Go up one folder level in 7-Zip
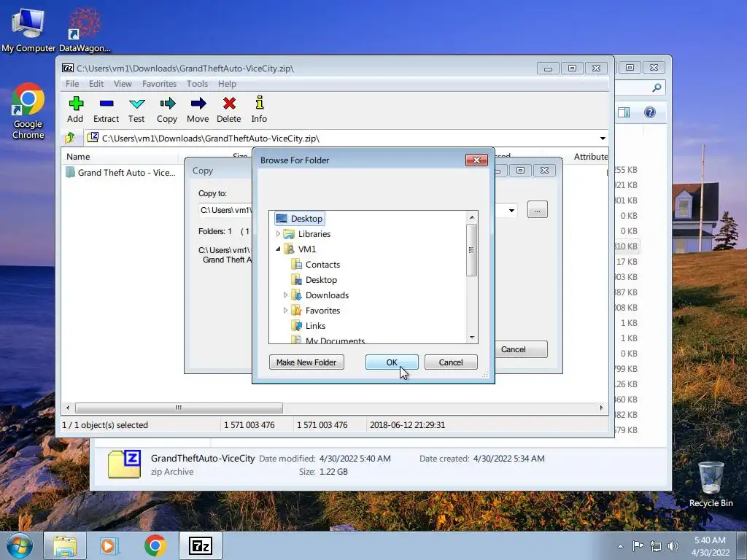Screen dimensions: 747x560 coord(70,138)
